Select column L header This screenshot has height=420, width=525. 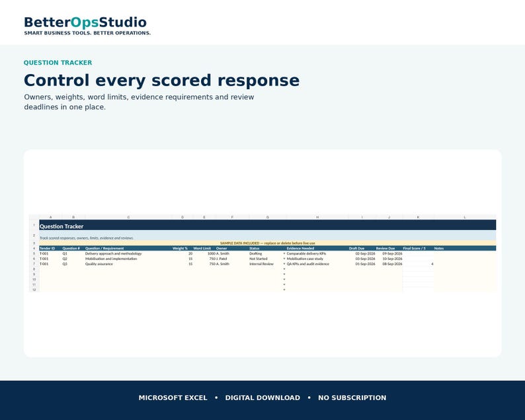tap(465, 218)
